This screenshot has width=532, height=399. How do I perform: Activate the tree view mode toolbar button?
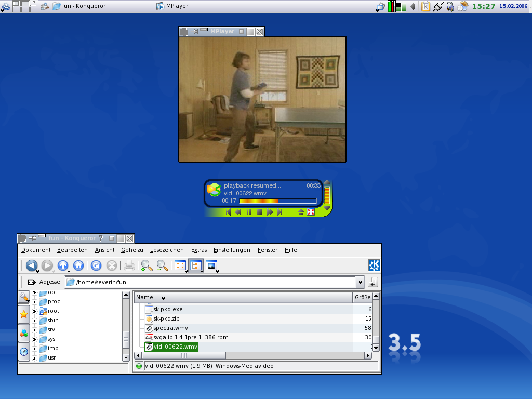click(196, 265)
